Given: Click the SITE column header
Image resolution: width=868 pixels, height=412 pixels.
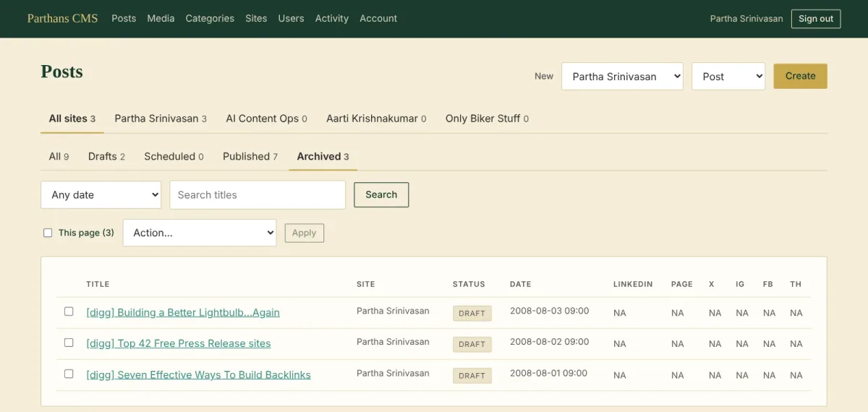Looking at the screenshot, I should (x=366, y=284).
